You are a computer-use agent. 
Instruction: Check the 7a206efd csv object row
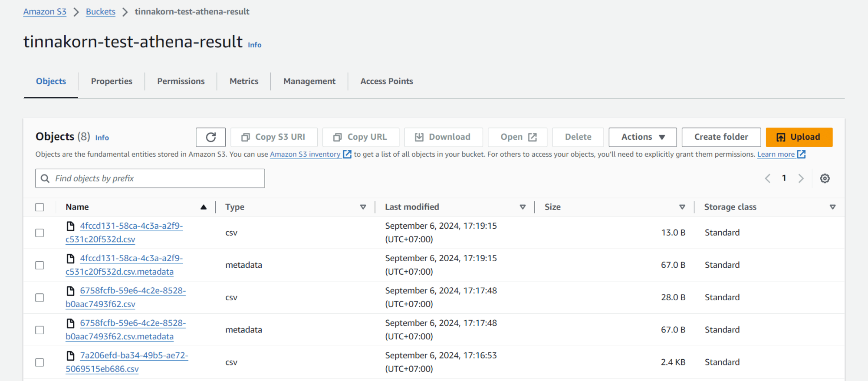[x=39, y=362]
